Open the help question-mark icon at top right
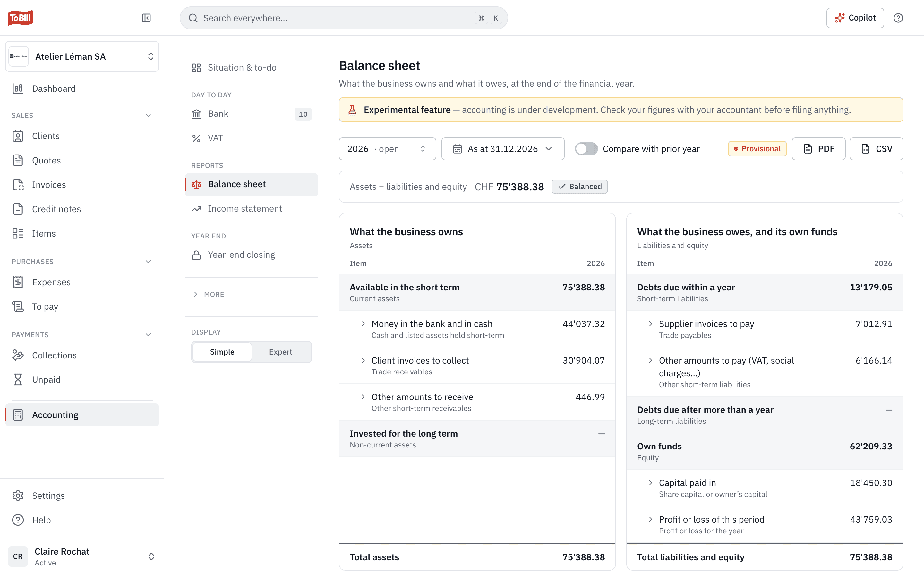This screenshot has width=924, height=577. pos(898,18)
